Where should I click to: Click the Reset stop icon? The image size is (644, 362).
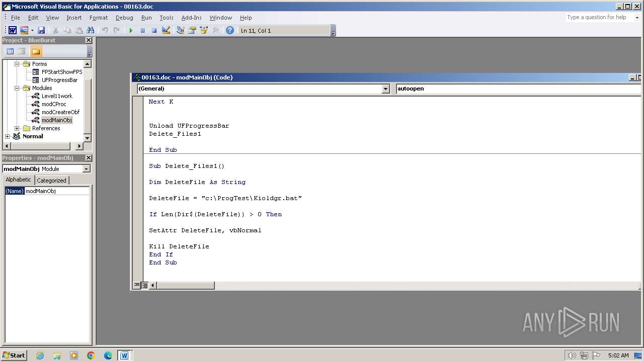point(154,31)
